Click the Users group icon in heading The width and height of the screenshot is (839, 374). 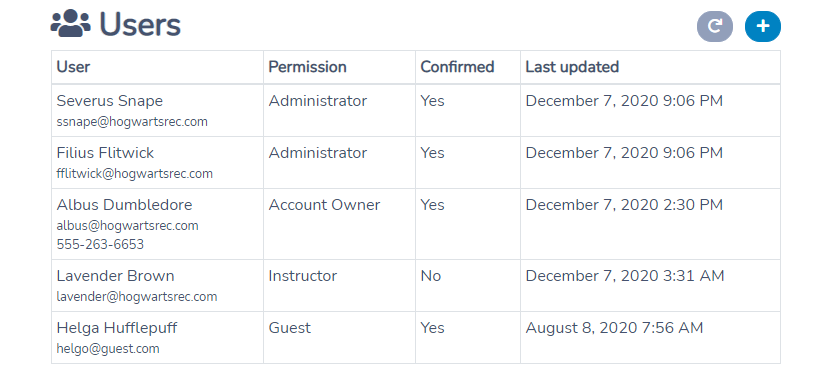pos(71,25)
